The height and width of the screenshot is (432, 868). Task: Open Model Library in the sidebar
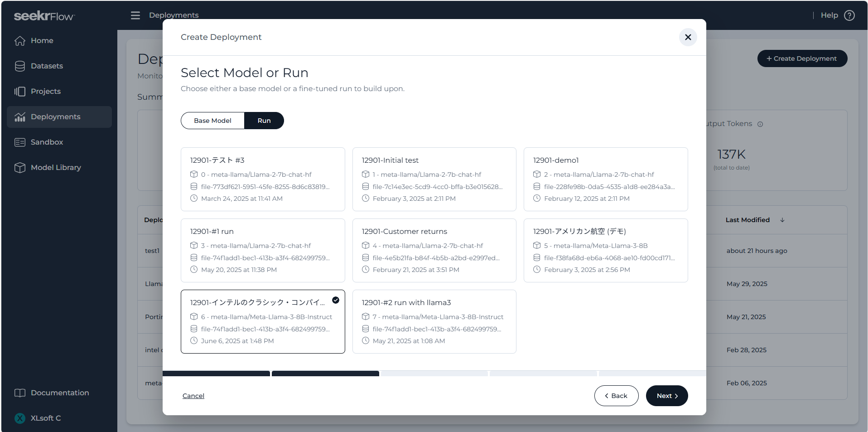59,168
